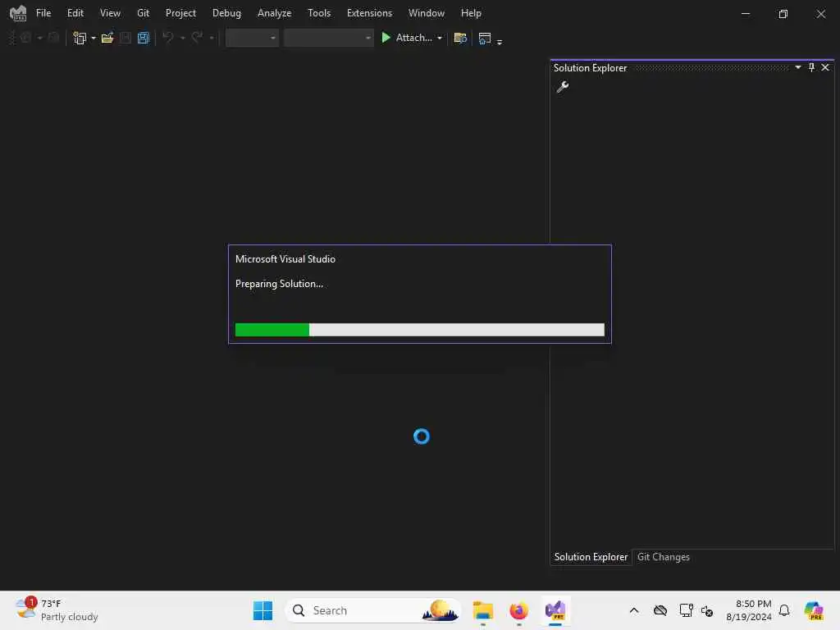Open the Edit menu
840x630 pixels.
pos(75,13)
